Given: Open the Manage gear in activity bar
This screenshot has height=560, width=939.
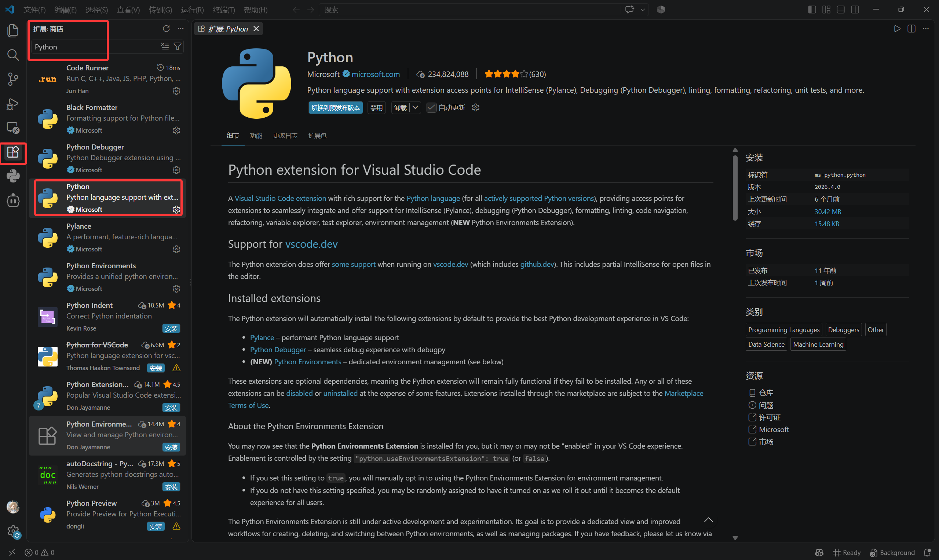Looking at the screenshot, I should (x=13, y=531).
